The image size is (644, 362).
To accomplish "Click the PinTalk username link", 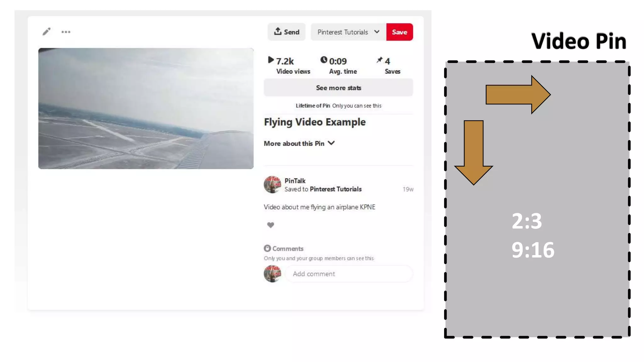I will tap(295, 181).
